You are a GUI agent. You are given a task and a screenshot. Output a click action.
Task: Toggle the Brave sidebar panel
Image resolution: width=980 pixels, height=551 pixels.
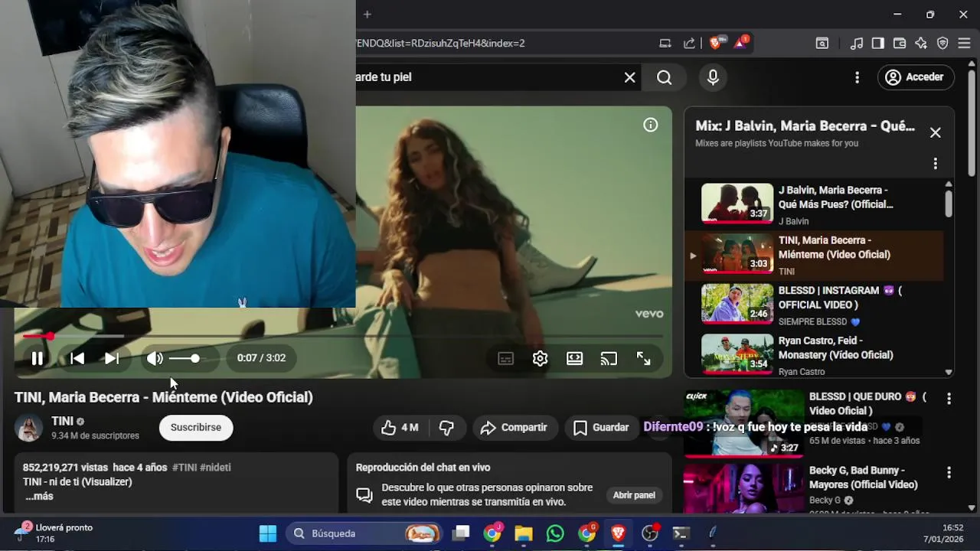(x=878, y=44)
